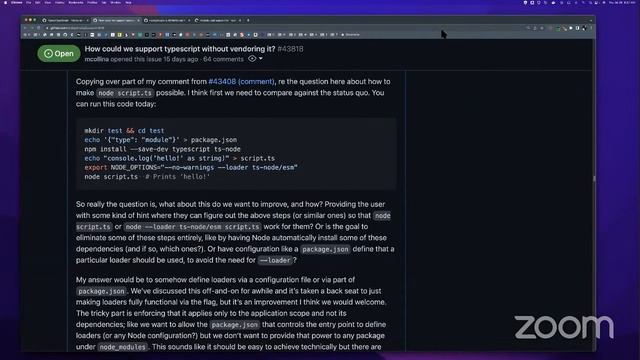Screen dimensions: 640x360
Task: Click the 'node script.ts # Prints' code line
Action: (147, 177)
